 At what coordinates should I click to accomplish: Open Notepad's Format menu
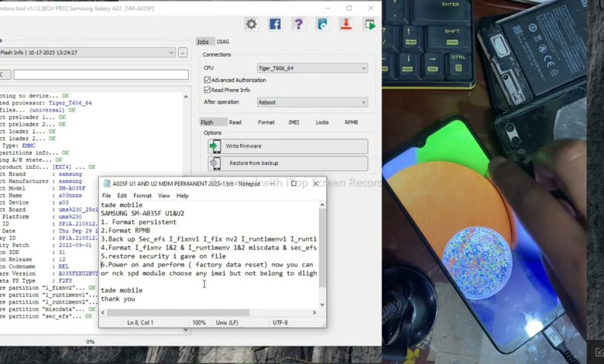click(x=142, y=196)
